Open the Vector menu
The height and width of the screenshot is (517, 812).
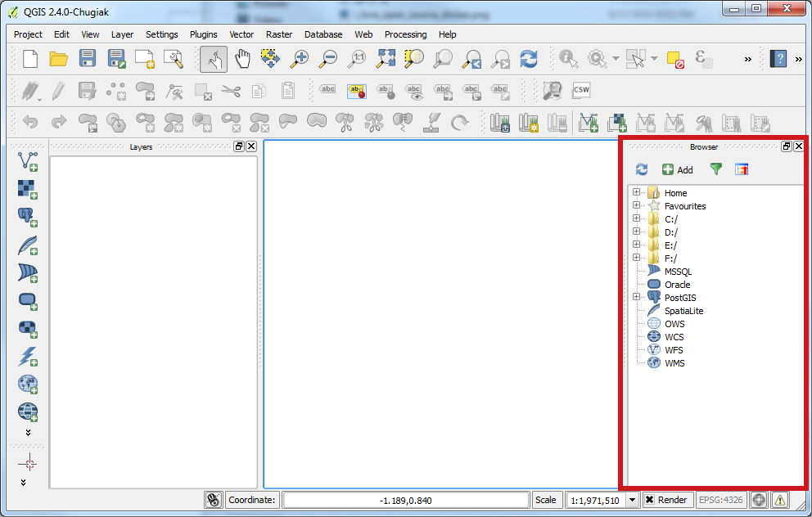coord(241,34)
